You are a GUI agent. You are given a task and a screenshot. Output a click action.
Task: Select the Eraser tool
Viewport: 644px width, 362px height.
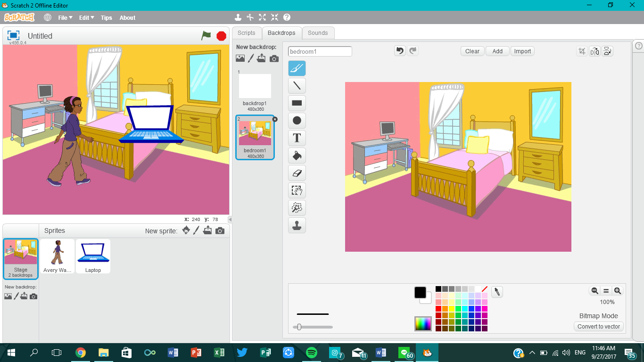click(297, 173)
